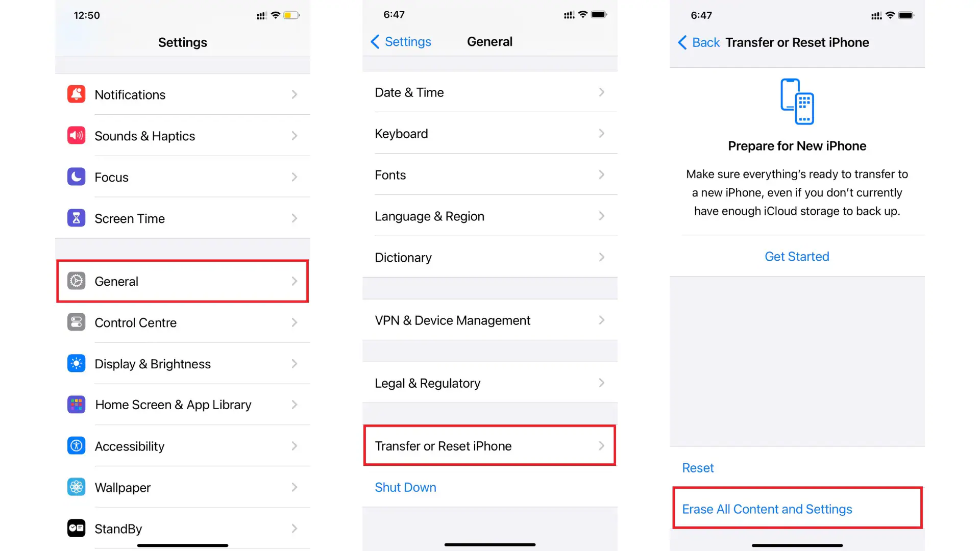Open Wallpaper settings

(x=182, y=487)
